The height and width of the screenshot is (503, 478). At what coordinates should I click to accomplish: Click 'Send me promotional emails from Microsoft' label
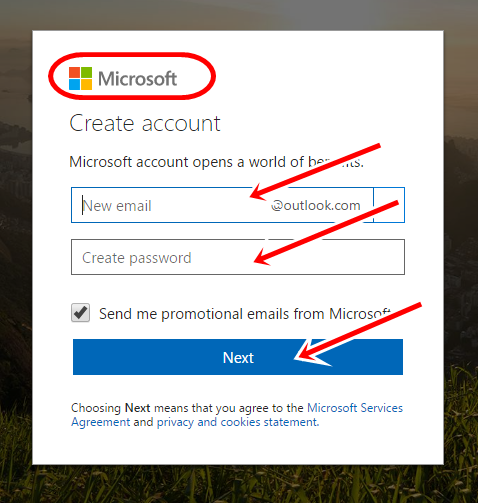pyautogui.click(x=245, y=314)
